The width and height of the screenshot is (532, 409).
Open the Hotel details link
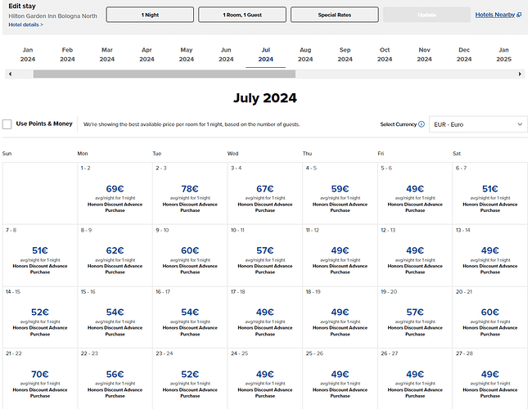[x=25, y=25]
